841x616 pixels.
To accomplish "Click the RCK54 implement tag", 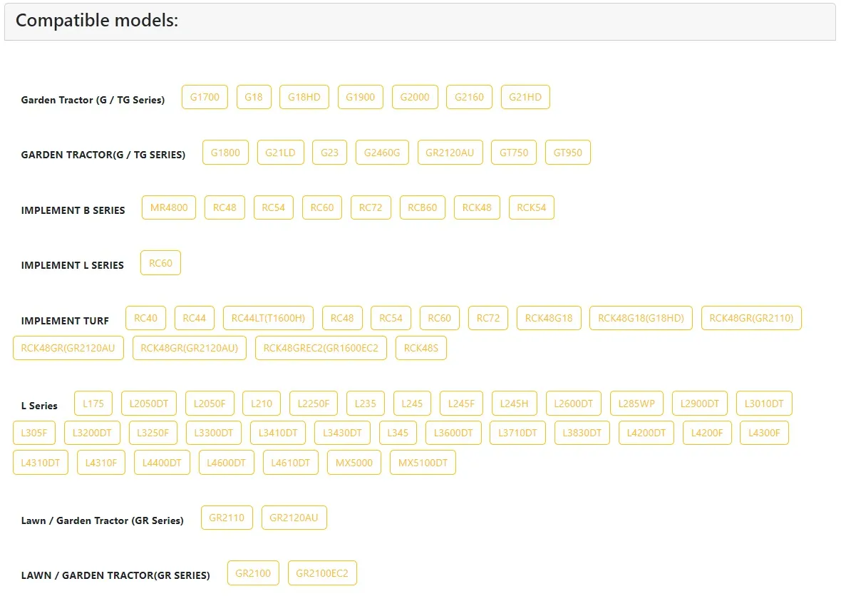I will pos(532,207).
